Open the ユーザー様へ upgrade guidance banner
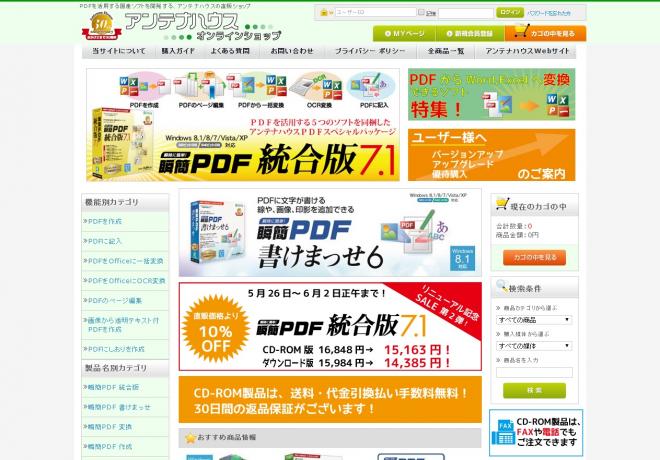This screenshot has width=660, height=460. [491, 155]
